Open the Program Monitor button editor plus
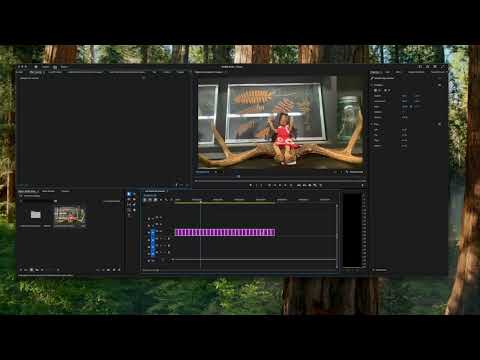 (362, 185)
